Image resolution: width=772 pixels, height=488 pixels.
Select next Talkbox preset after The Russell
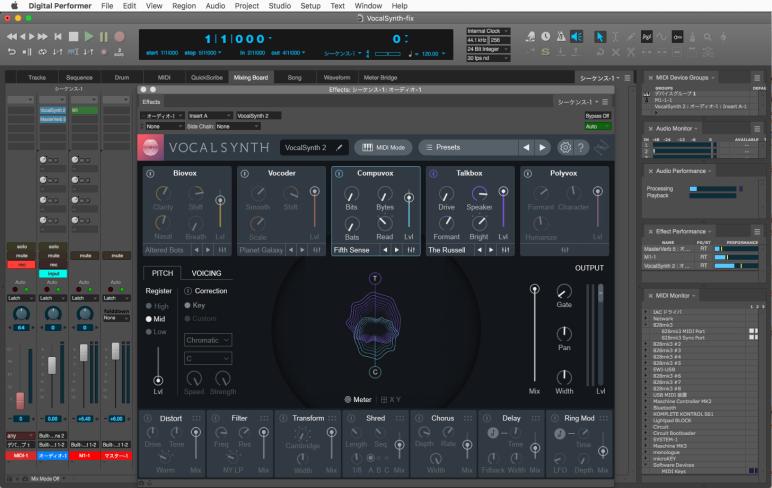pyautogui.click(x=491, y=250)
